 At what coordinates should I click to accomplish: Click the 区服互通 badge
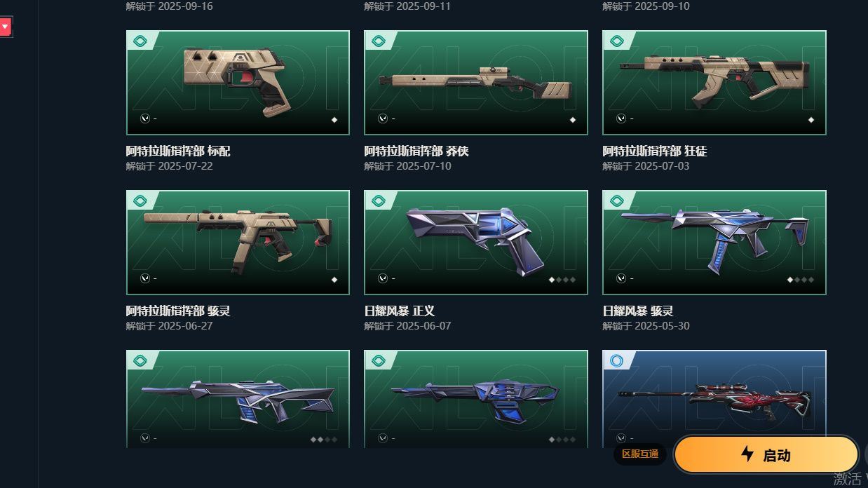coord(640,454)
